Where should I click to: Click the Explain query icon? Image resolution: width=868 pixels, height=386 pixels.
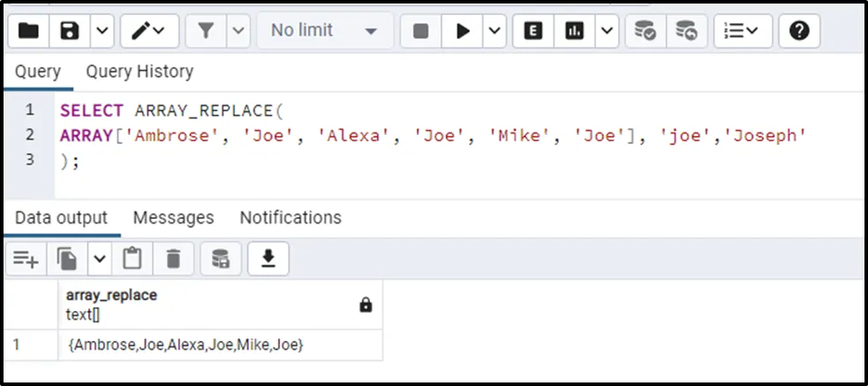coord(532,31)
